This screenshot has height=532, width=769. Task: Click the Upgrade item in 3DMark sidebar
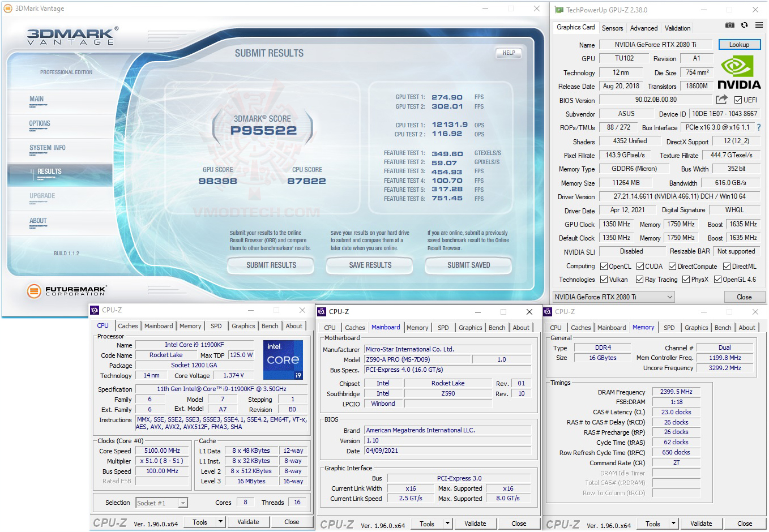click(x=42, y=196)
